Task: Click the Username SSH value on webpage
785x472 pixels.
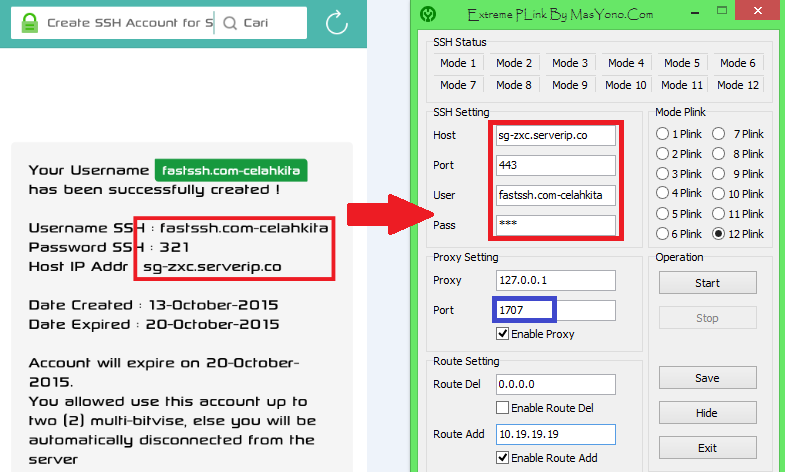Action: [x=244, y=228]
